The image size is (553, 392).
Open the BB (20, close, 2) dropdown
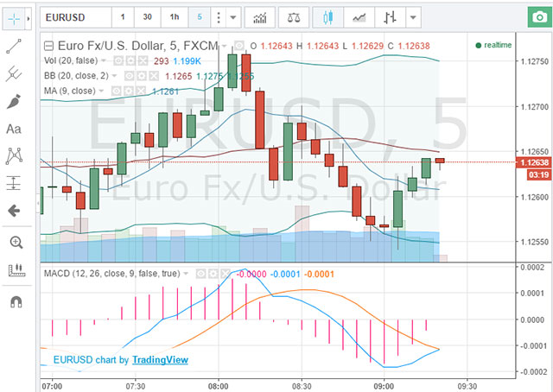tap(114, 76)
